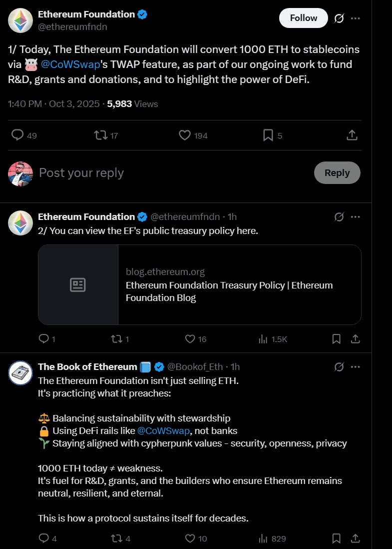This screenshot has height=549, width=392.
Task: Like the Ethereum Foundation's pinned tweet
Action: coord(184,135)
